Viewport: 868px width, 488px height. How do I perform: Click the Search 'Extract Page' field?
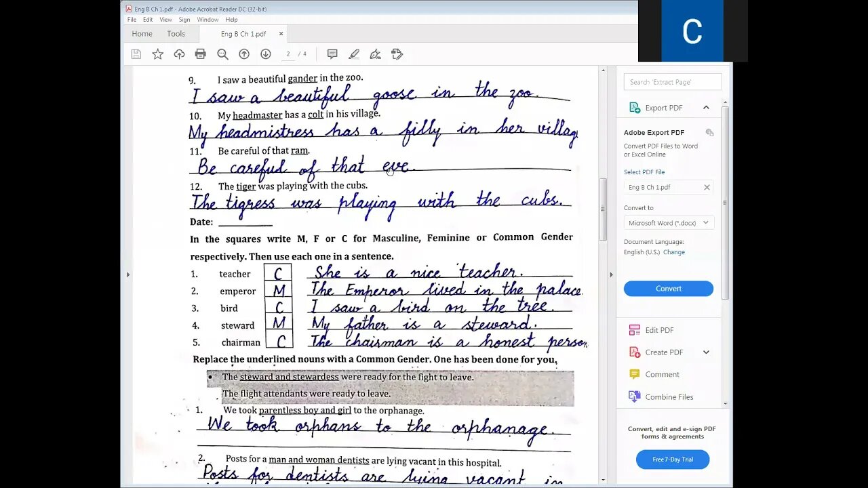tap(673, 82)
